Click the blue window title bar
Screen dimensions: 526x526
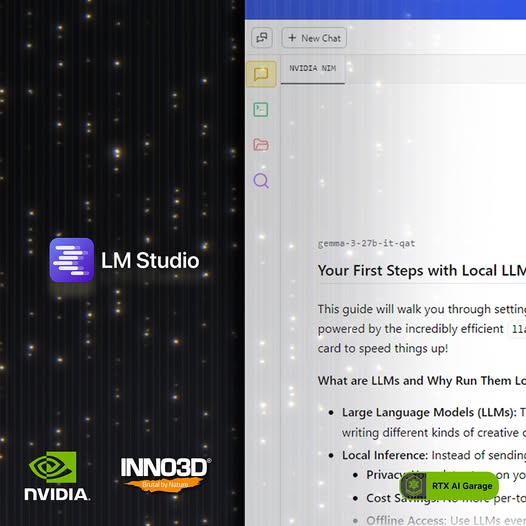385,9
